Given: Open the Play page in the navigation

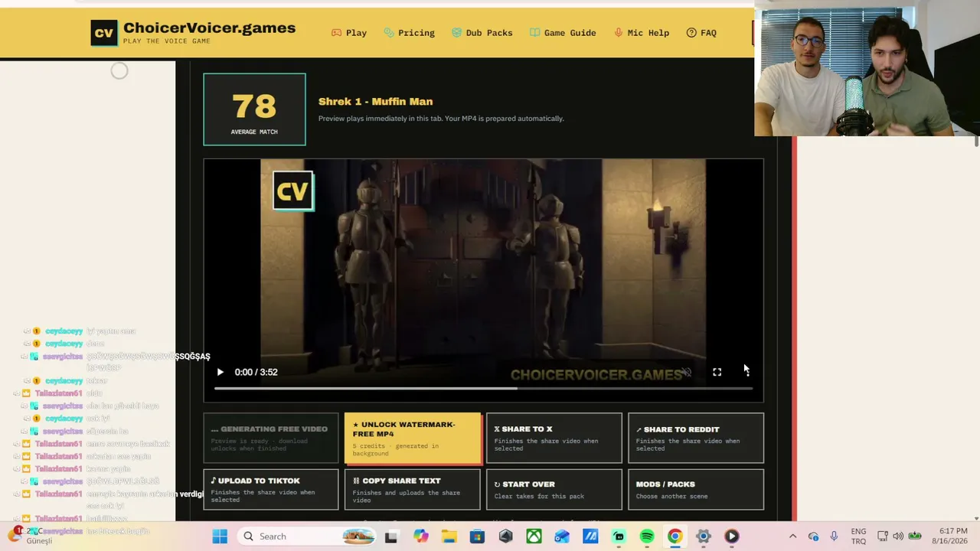Looking at the screenshot, I should 349,33.
